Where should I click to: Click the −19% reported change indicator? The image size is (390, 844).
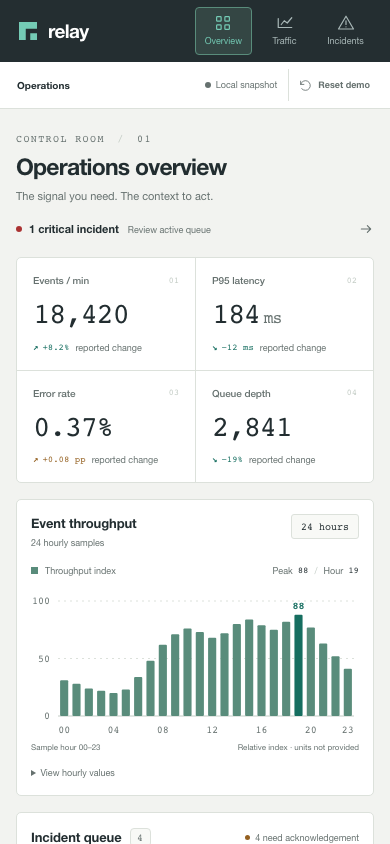(264, 460)
